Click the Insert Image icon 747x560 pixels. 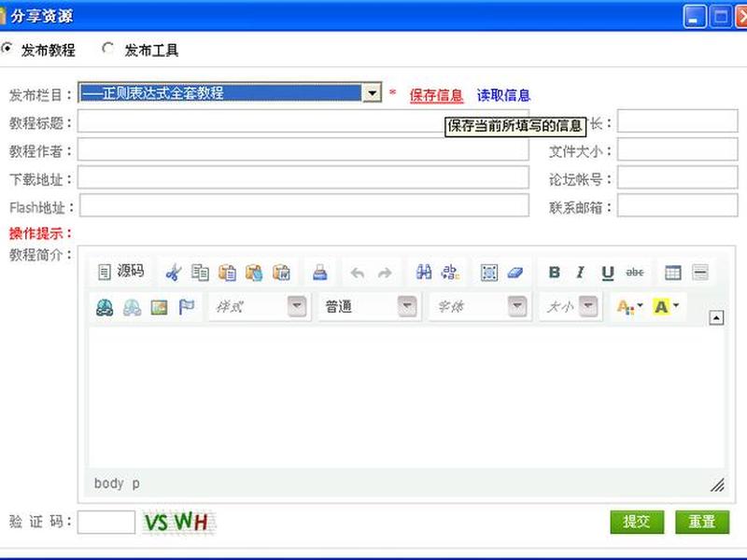tap(159, 307)
